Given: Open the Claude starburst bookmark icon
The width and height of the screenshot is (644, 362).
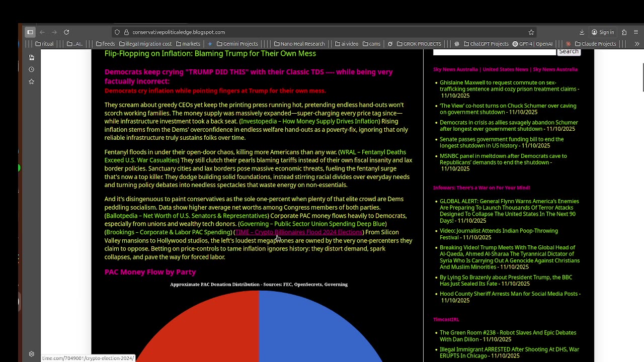Looking at the screenshot, I should point(569,44).
